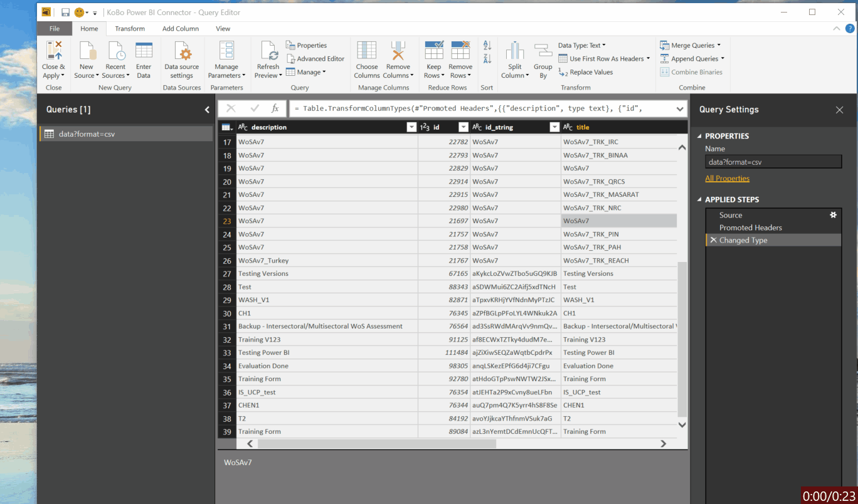Switch to the Transform tab
Screen dimensions: 858x504
[x=130, y=29]
